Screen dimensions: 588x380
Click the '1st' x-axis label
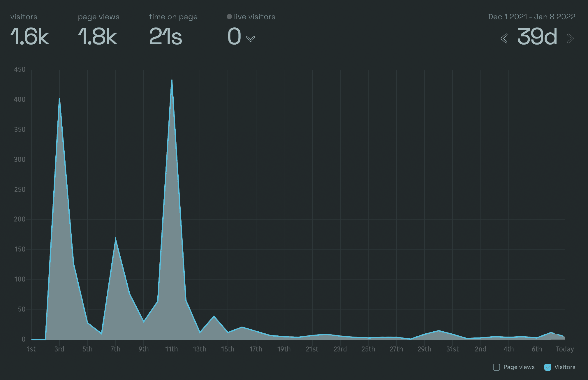pos(31,349)
